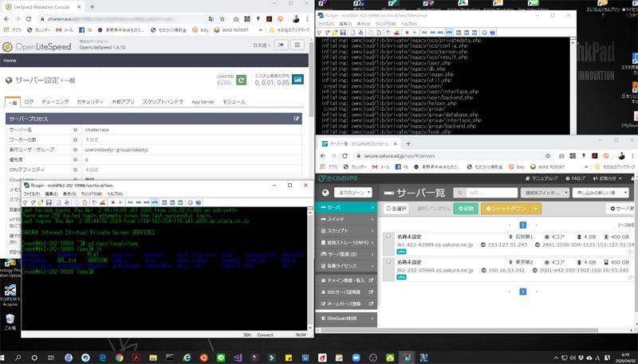Open the ファイル(F) menu in lower RLogin
The height and width of the screenshot is (364, 638).
[30, 193]
